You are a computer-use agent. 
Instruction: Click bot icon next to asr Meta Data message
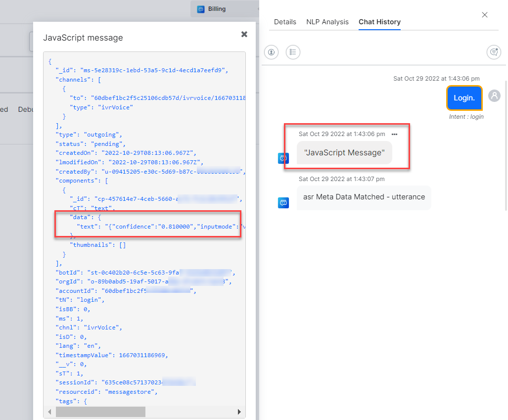tap(283, 202)
